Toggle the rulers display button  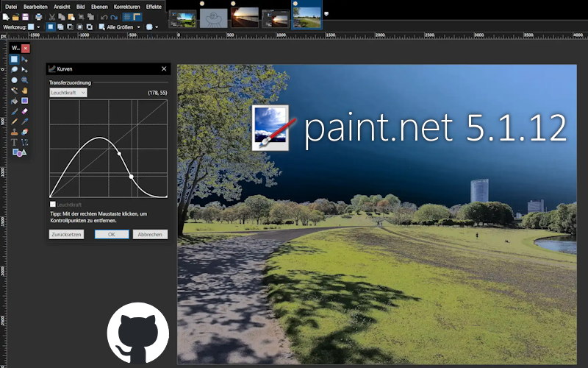pos(137,16)
